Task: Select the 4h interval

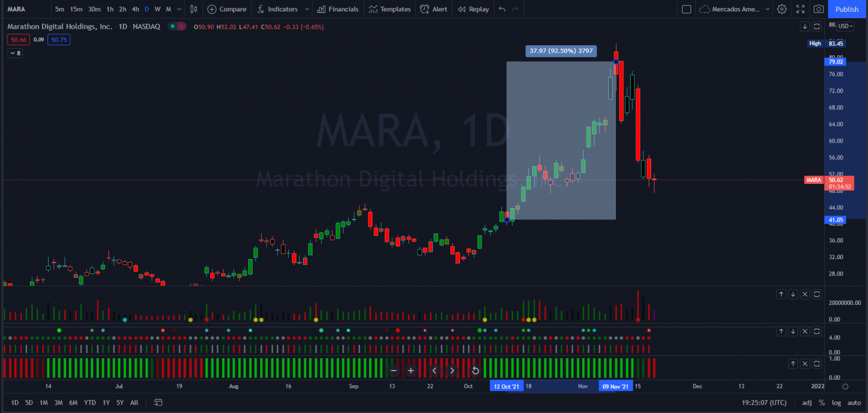Action: pyautogui.click(x=136, y=9)
